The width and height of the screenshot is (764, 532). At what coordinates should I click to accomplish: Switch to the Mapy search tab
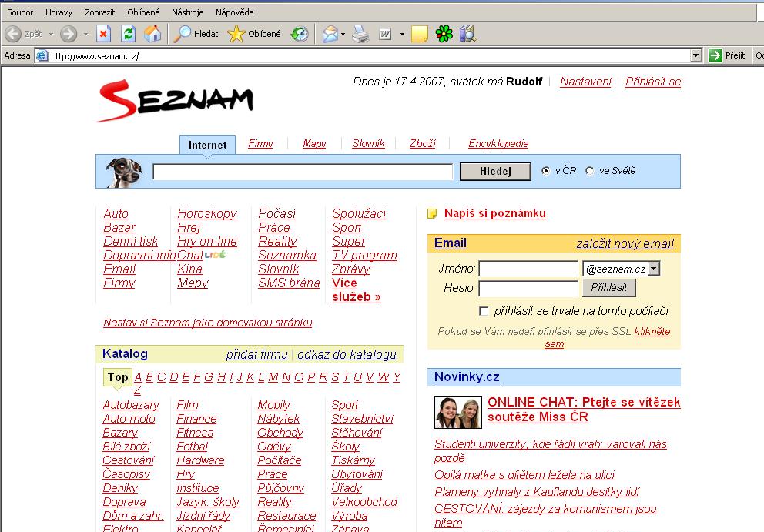pyautogui.click(x=314, y=144)
